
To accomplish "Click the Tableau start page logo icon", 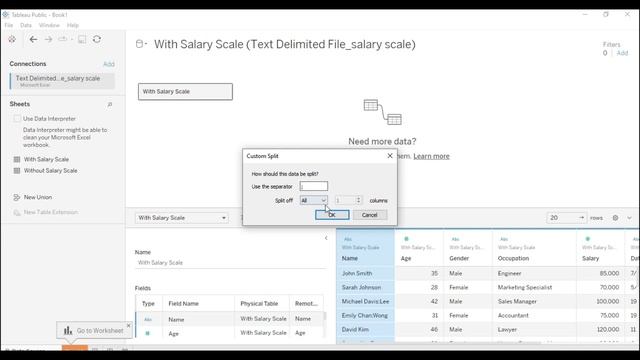I will pos(12,39).
